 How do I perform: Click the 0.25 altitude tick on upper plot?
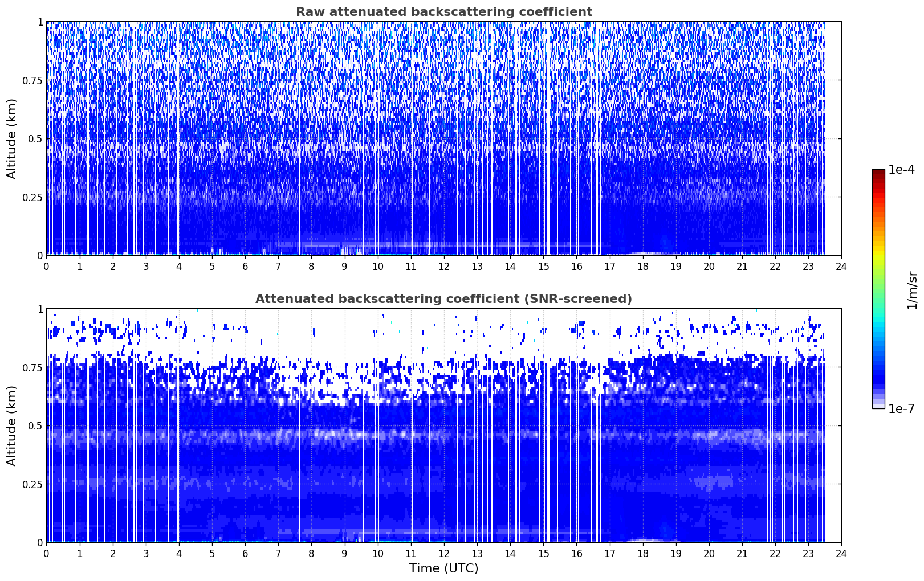click(x=31, y=197)
